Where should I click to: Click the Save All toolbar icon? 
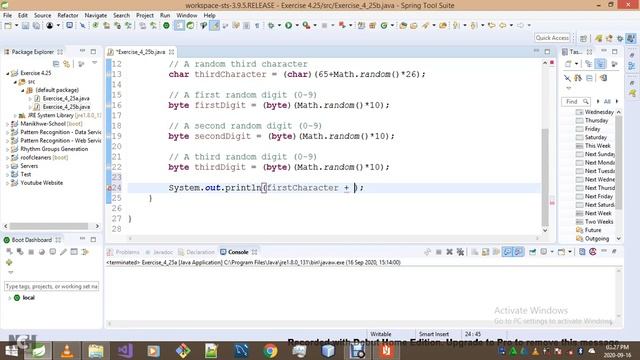click(36, 26)
